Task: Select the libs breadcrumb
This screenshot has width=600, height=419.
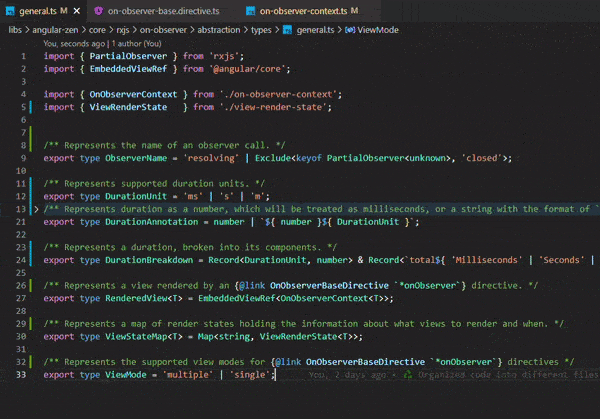Action: tap(15, 30)
